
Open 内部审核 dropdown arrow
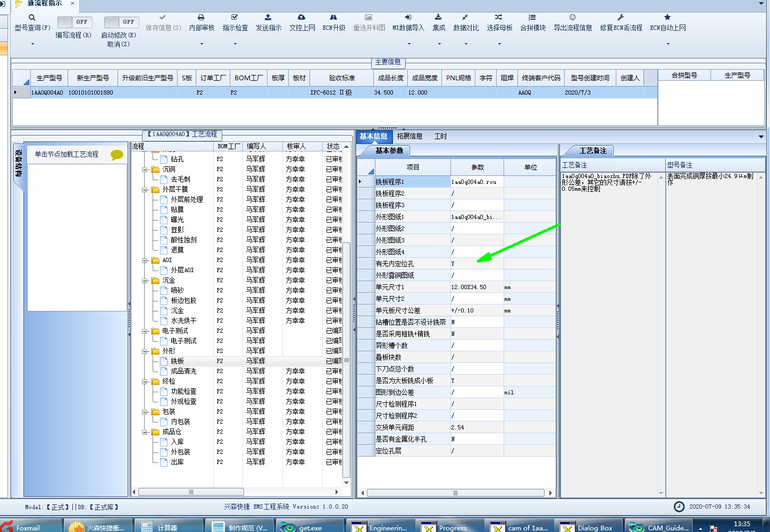(x=202, y=44)
